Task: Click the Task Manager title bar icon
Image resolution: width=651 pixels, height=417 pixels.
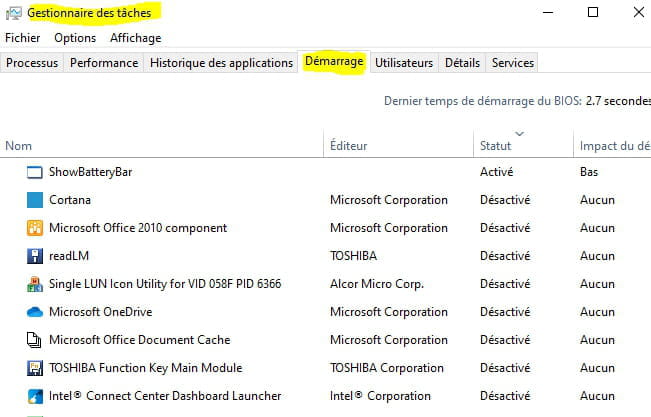Action: click(13, 13)
